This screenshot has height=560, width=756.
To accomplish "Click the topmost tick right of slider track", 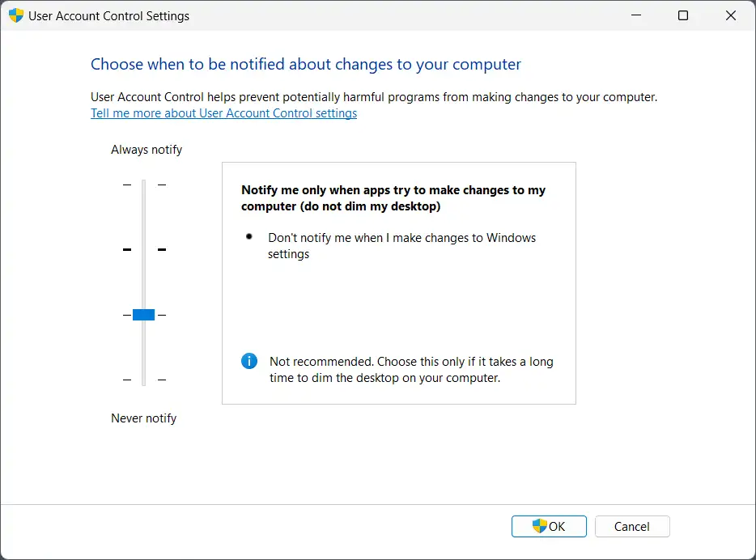I will coord(162,185).
